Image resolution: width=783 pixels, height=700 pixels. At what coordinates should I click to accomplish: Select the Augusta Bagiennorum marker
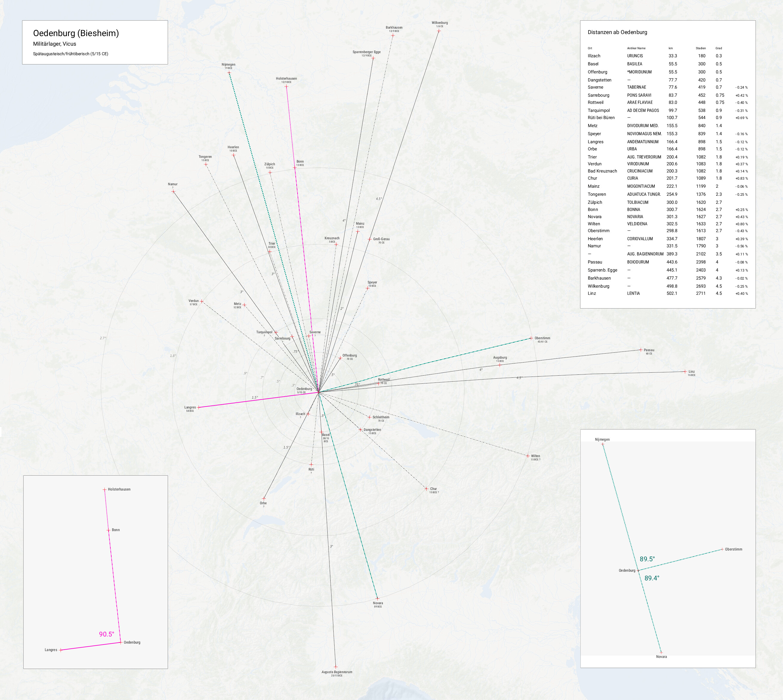(336, 667)
